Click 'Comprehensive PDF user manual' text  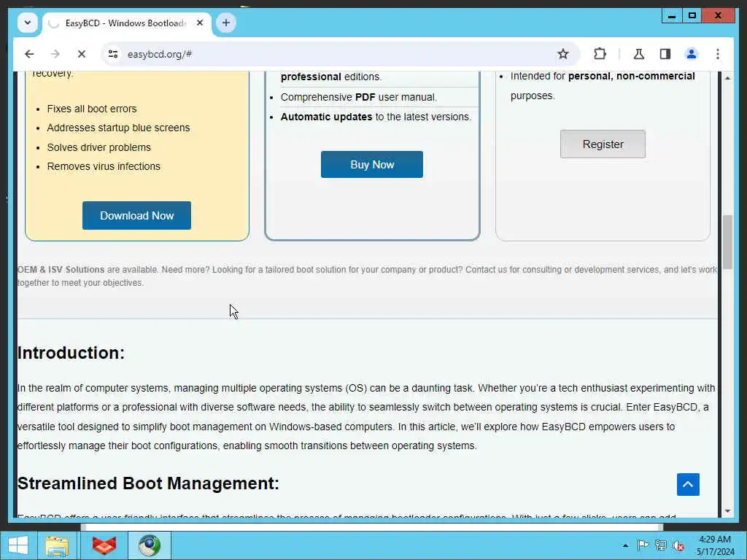[359, 97]
